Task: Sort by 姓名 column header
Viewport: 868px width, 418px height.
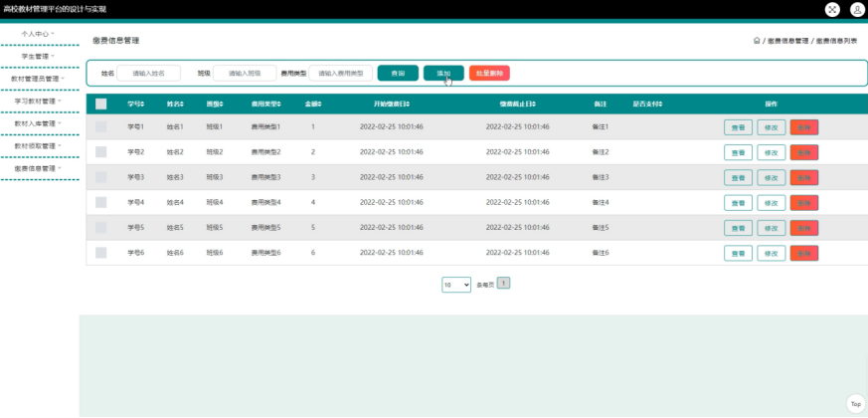Action: coord(175,104)
